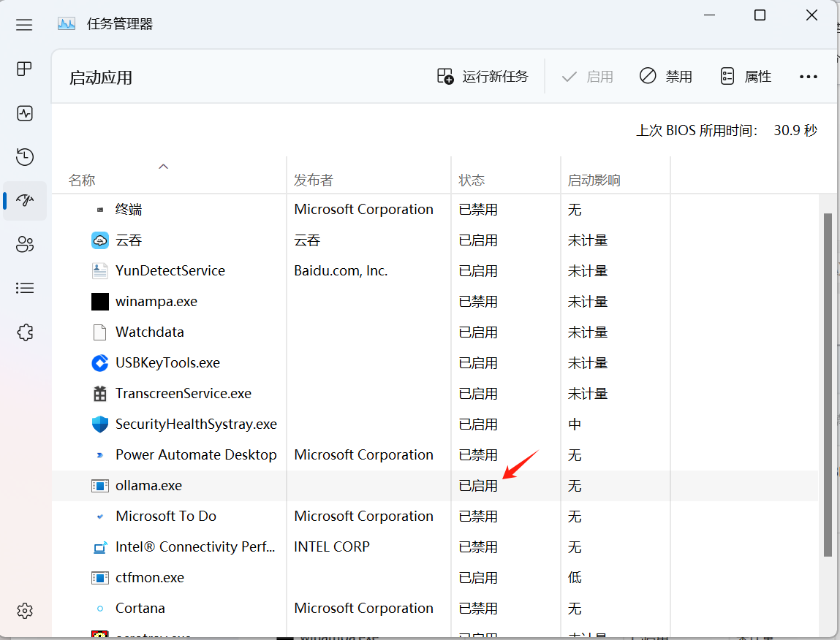Click the ctfmon.exe window icon
Image resolution: width=840 pixels, height=640 pixels.
click(100, 578)
